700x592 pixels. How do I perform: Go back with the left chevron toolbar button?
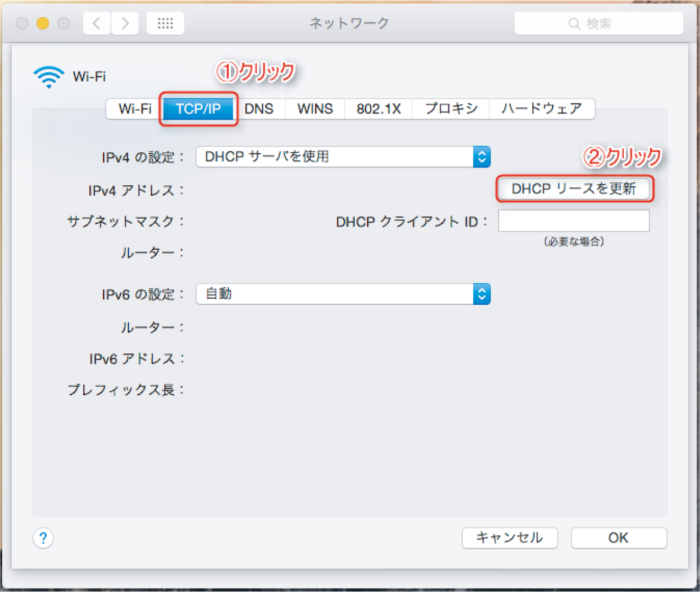pyautogui.click(x=97, y=23)
